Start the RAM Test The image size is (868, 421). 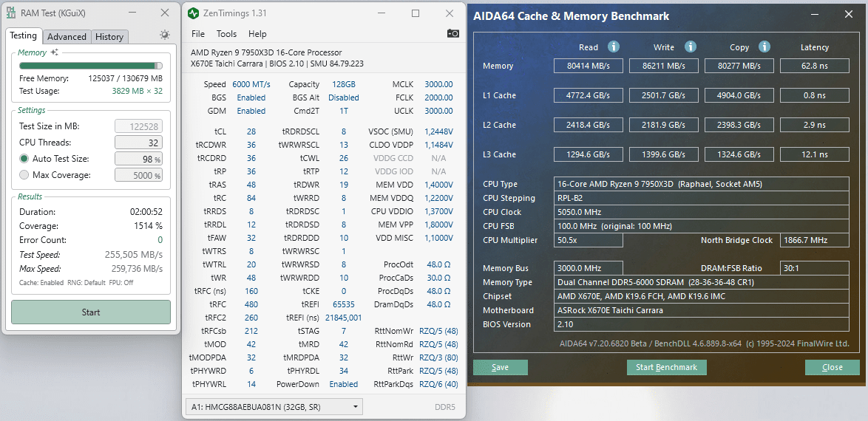(x=91, y=312)
